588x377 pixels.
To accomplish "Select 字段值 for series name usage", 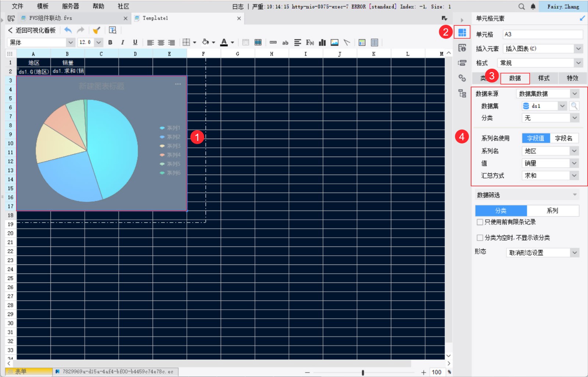I will tap(536, 138).
